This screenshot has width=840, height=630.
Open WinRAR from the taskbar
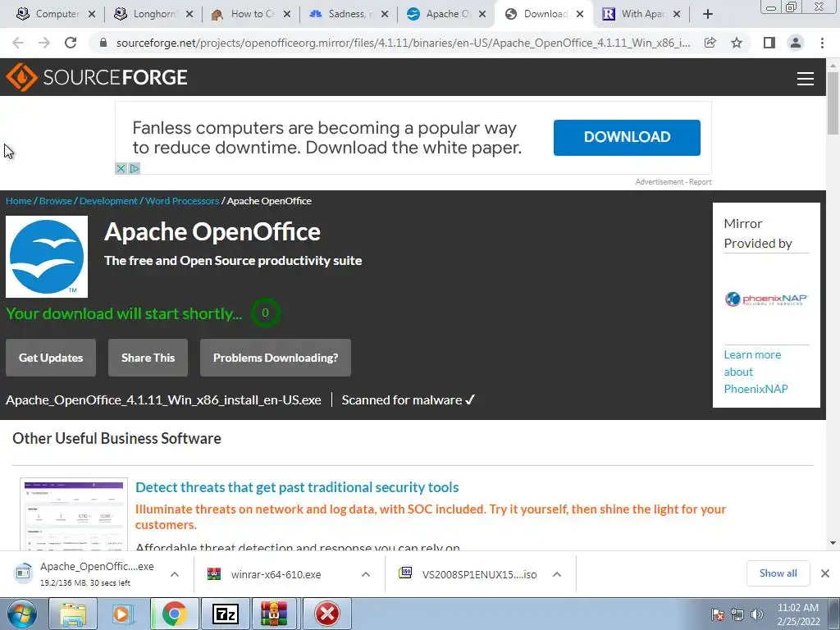[274, 614]
